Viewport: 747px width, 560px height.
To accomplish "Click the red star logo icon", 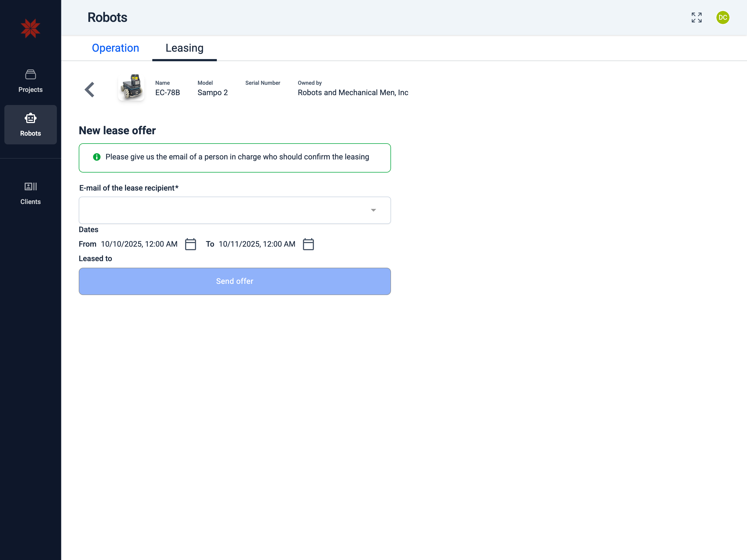I will pos(30,28).
